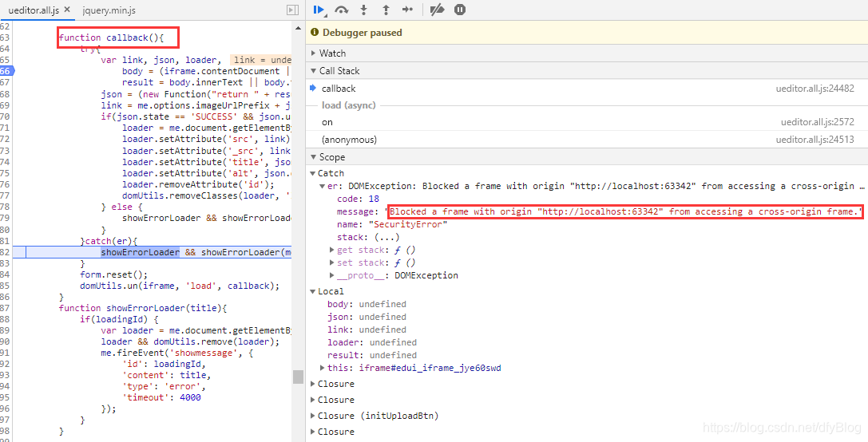The width and height of the screenshot is (868, 442).
Task: Expand this iframe#edui_iframe entry
Action: point(323,368)
